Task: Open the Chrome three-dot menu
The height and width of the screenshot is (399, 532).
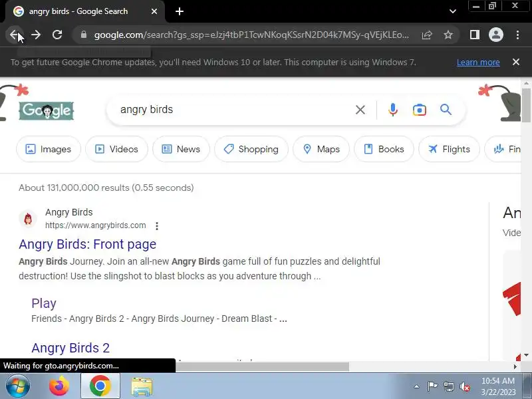Action: (518, 35)
